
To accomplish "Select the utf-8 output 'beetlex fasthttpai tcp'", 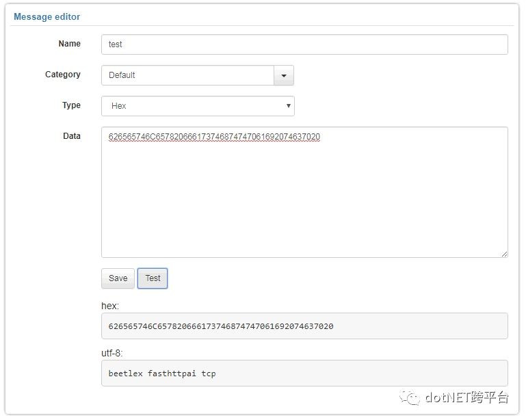I will (x=304, y=373).
